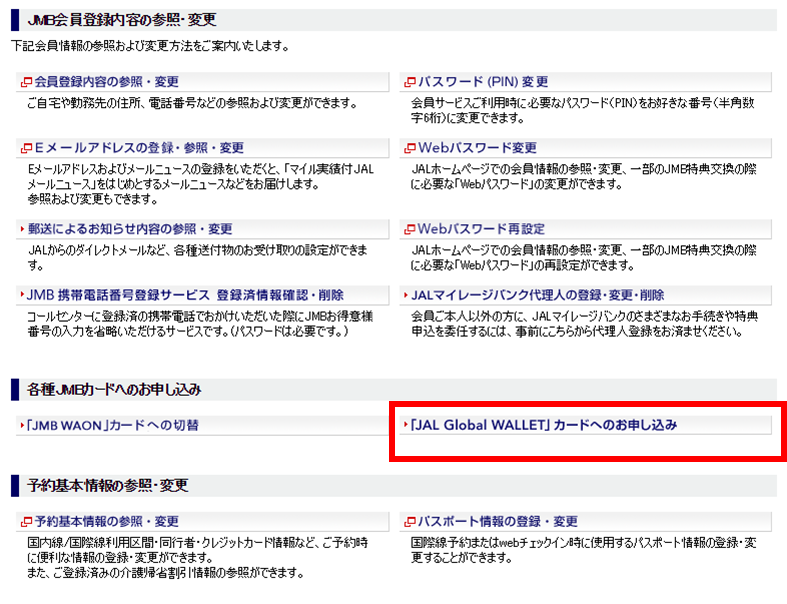Viewport: 787px width, 604px height.
Task: Open JMB 携帯電話番号登録サービス link
Action: click(185, 295)
